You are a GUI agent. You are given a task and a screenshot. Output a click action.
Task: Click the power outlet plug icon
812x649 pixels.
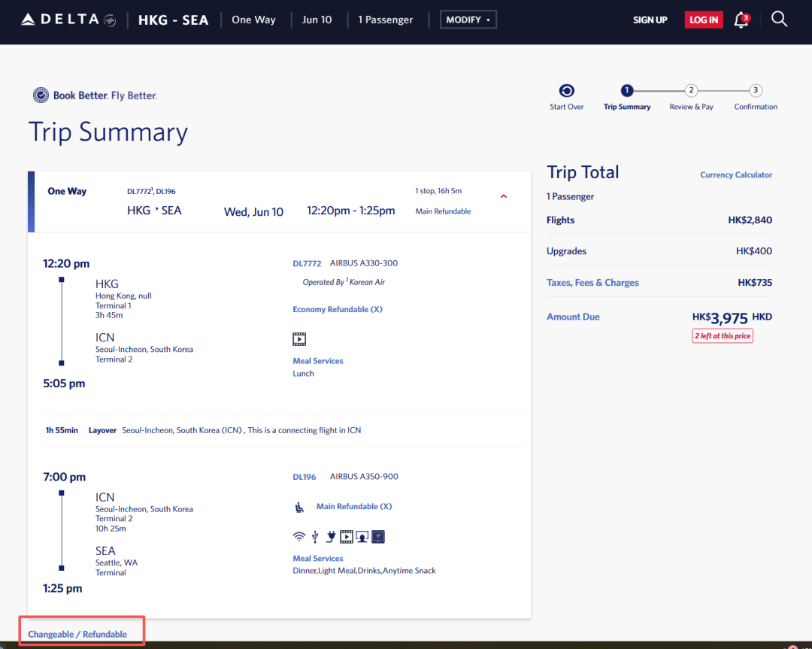(330, 537)
